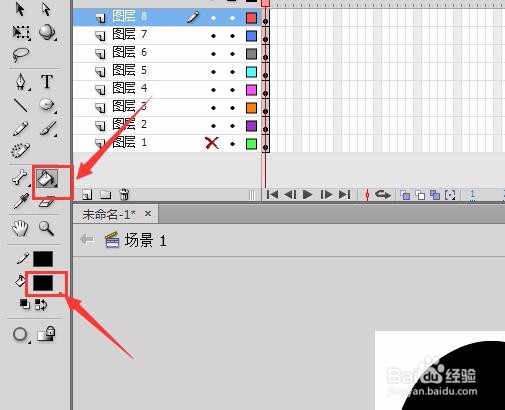Select layer 图层 1
Image resolution: width=505 pixels, height=410 pixels.
[x=129, y=142]
